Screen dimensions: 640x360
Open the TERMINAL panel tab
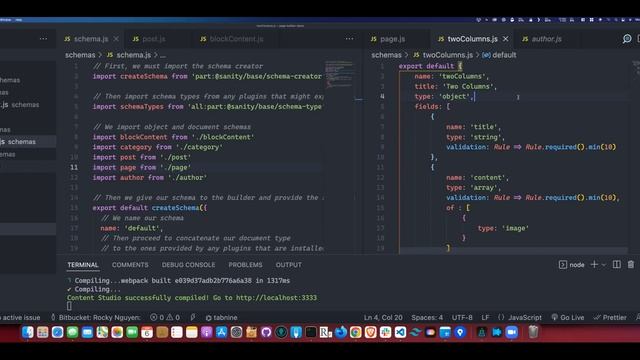(x=83, y=265)
